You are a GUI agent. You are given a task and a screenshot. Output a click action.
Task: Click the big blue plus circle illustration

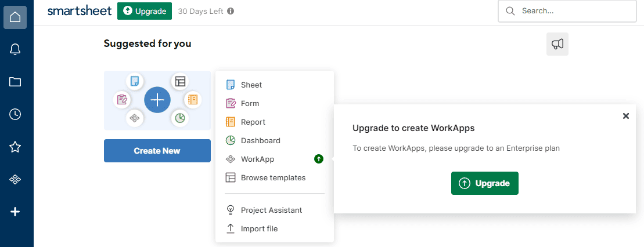(157, 100)
